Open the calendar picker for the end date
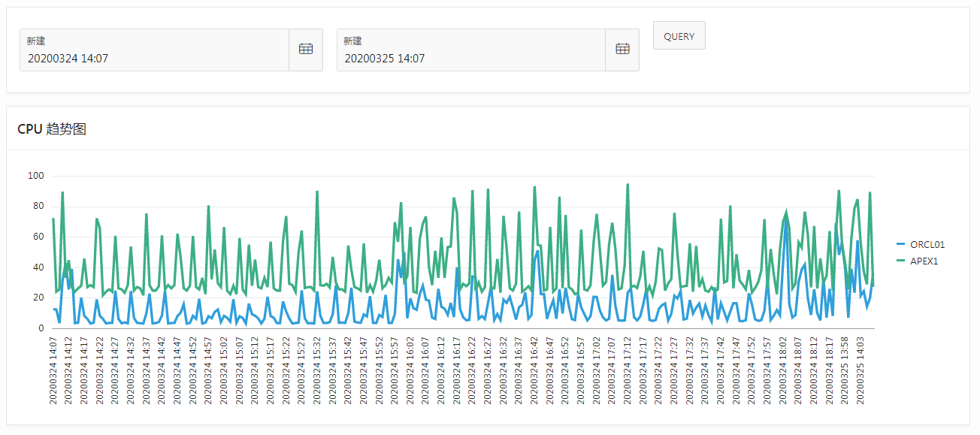Screen dimensions: 980x435 [622, 50]
